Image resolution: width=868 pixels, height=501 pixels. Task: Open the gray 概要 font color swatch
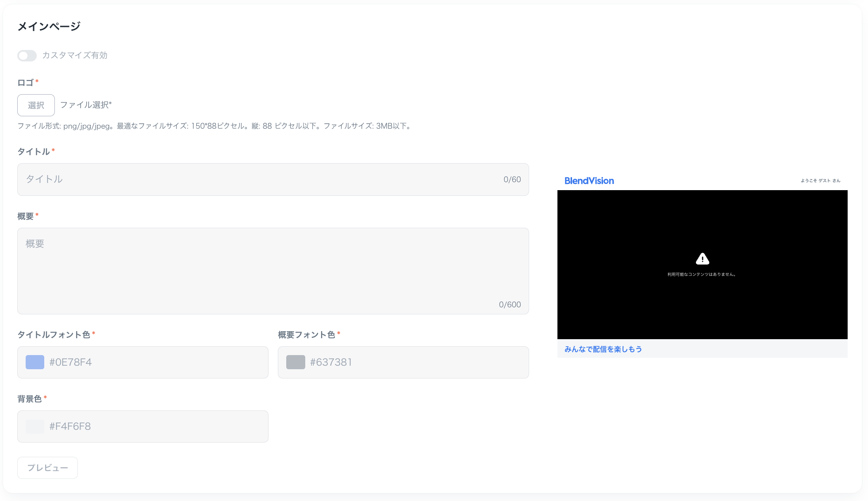[x=296, y=362]
